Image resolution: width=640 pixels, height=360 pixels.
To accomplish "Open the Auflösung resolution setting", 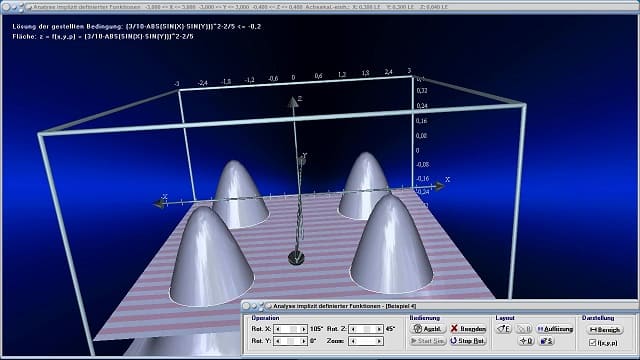I will tap(555, 329).
